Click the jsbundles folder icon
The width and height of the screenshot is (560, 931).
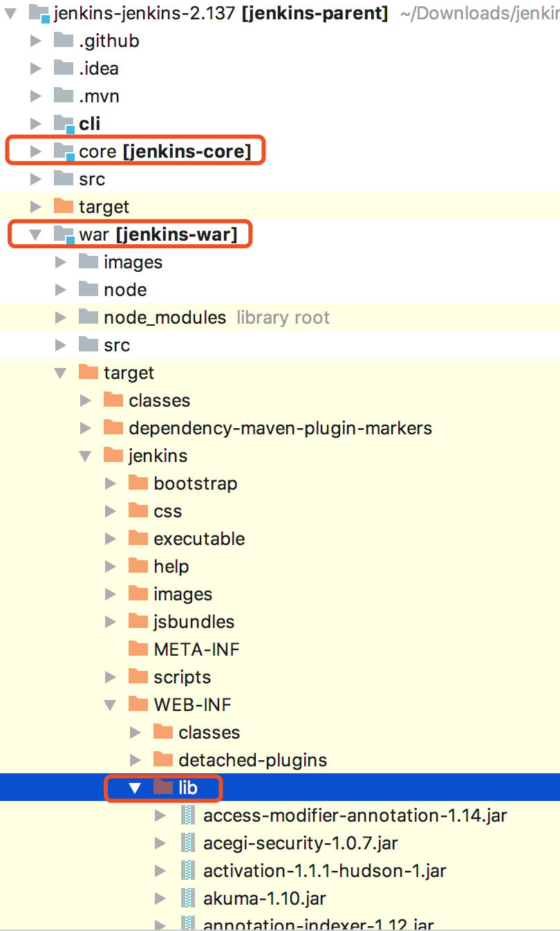tap(138, 621)
